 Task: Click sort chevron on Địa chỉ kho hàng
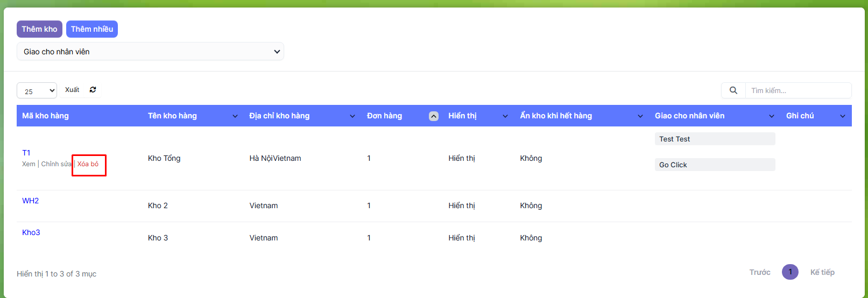click(352, 116)
